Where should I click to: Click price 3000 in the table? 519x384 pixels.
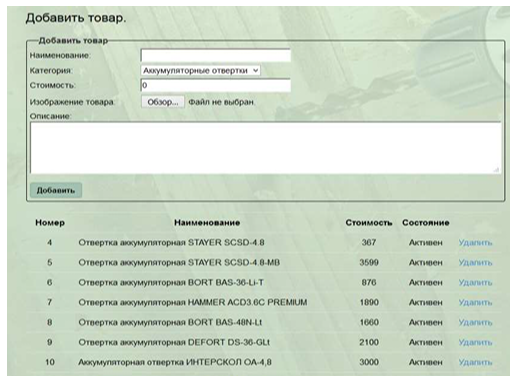click(369, 362)
